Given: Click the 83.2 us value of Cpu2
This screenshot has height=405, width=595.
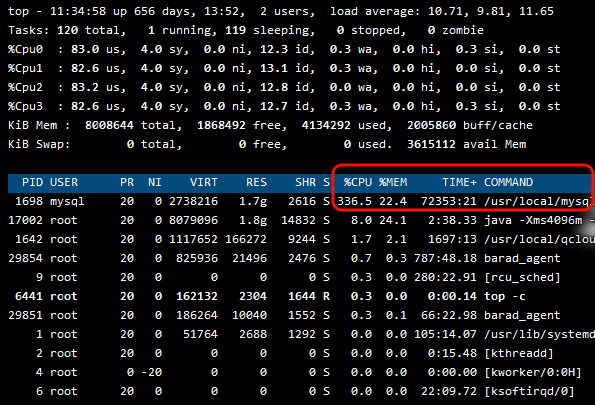Looking at the screenshot, I should pyautogui.click(x=85, y=87).
